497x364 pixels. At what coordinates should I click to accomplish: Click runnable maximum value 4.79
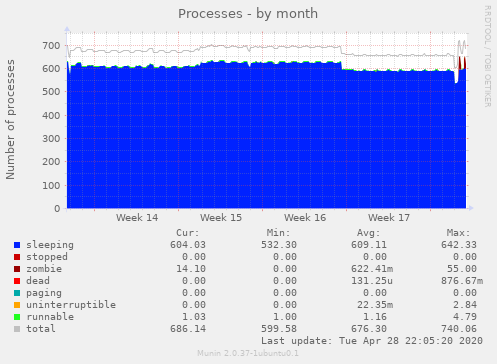click(465, 317)
